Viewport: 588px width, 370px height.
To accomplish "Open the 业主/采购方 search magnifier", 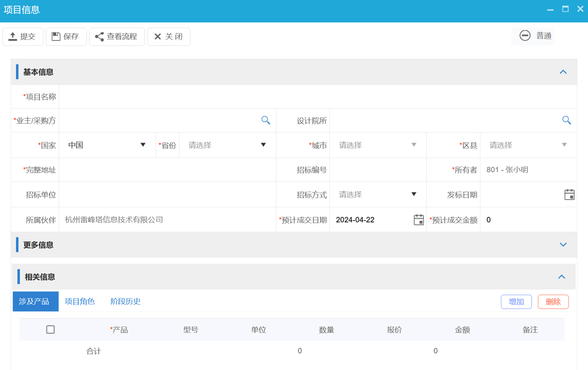I will [265, 120].
